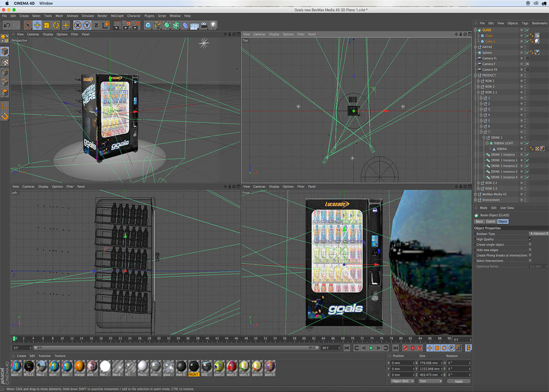Open the spline pen tools icon
Viewport: 549px width, 392px height.
[158, 25]
